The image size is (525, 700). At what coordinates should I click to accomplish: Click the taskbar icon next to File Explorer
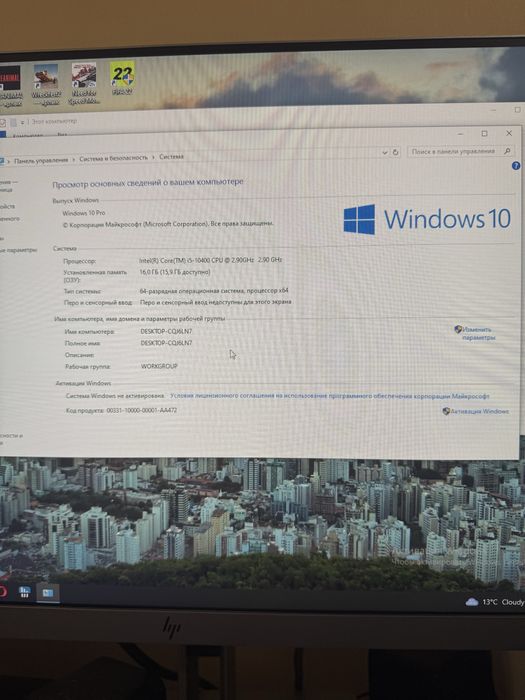[x=24, y=592]
